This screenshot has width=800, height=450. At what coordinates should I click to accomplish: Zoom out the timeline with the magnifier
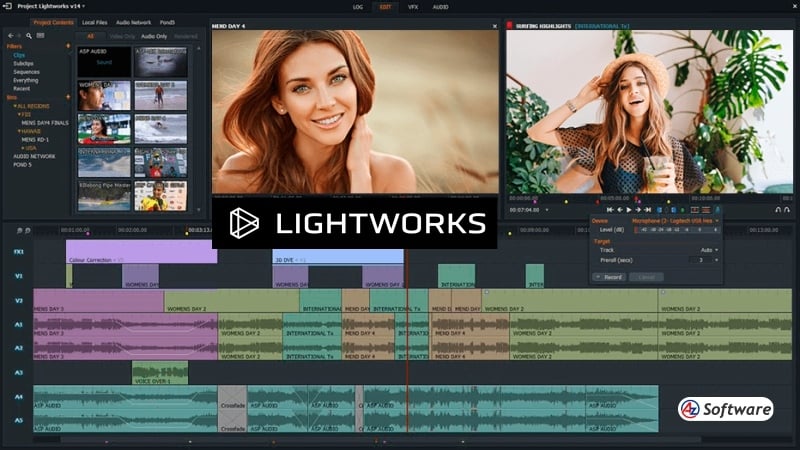click(19, 231)
